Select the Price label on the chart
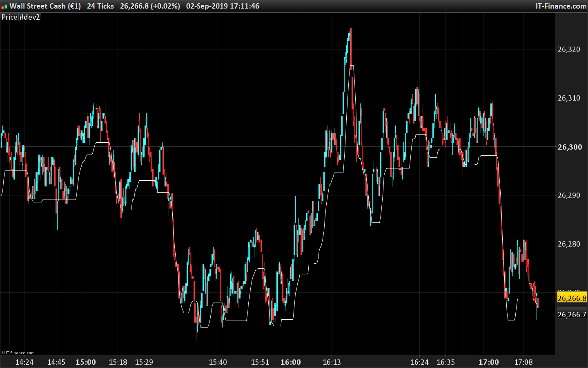Screen dimensions: 588x368 9,17
